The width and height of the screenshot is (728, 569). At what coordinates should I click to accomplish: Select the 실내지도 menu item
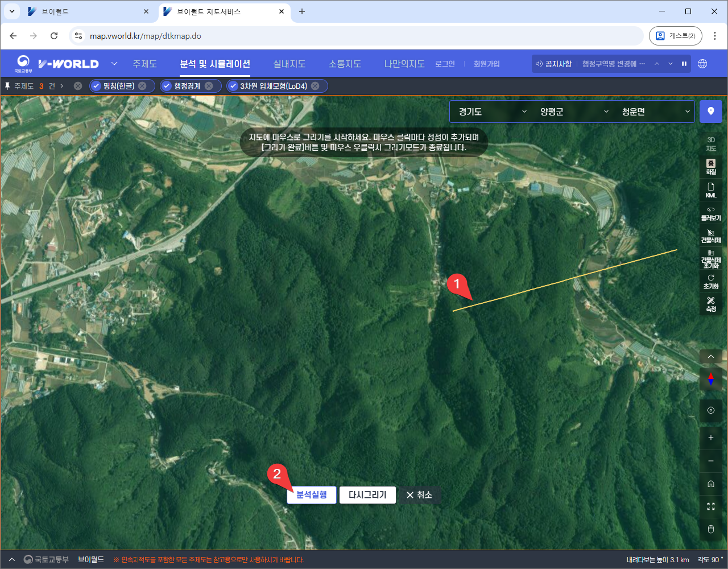click(x=289, y=64)
